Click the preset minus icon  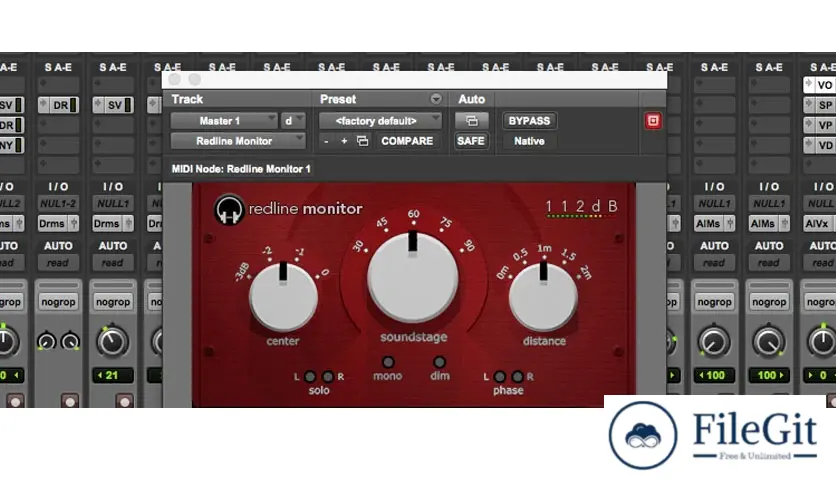pos(326,141)
